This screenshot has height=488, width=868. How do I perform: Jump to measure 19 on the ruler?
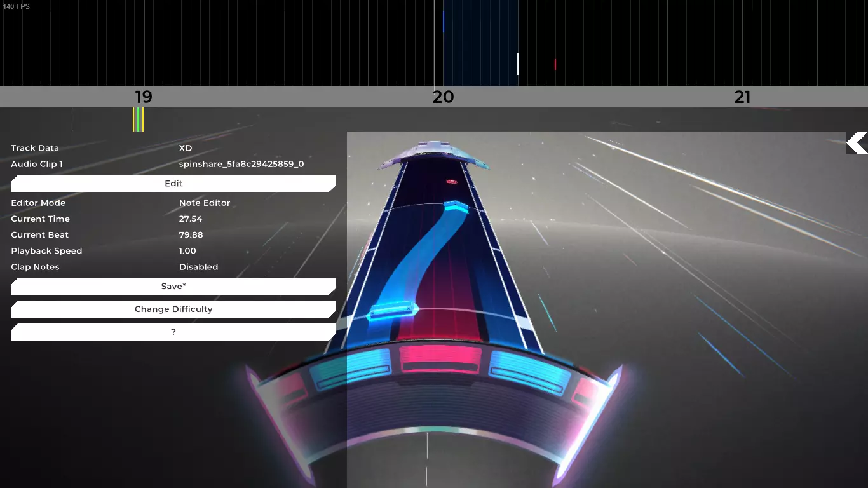[144, 97]
